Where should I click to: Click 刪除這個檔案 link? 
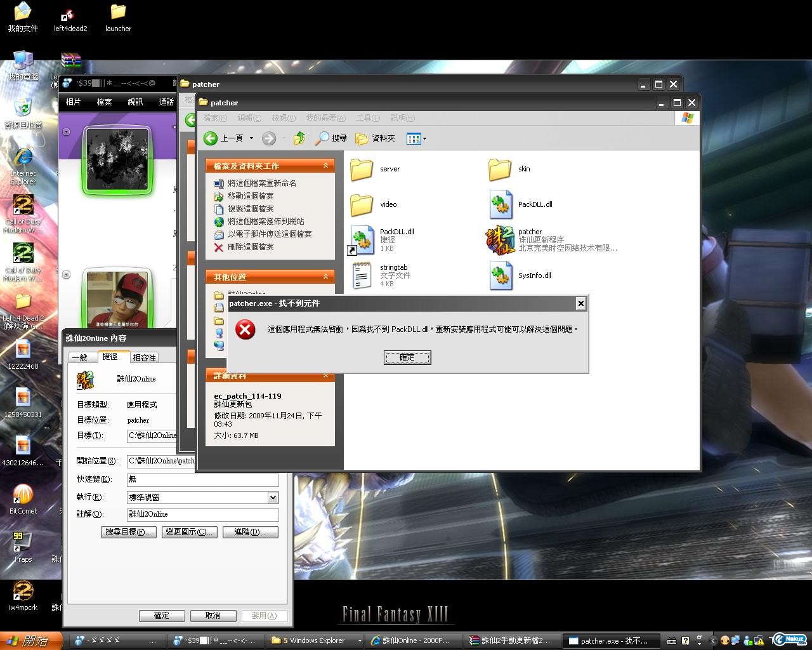pyautogui.click(x=251, y=247)
